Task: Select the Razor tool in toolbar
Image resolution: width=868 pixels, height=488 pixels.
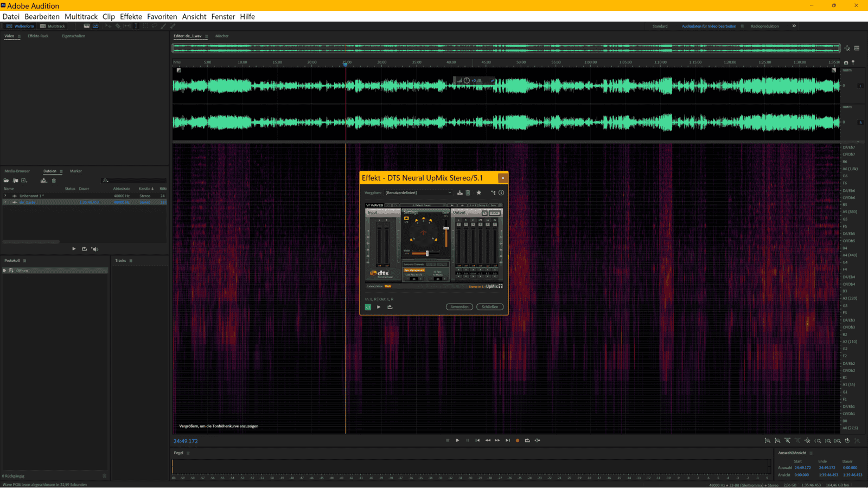Action: click(117, 25)
